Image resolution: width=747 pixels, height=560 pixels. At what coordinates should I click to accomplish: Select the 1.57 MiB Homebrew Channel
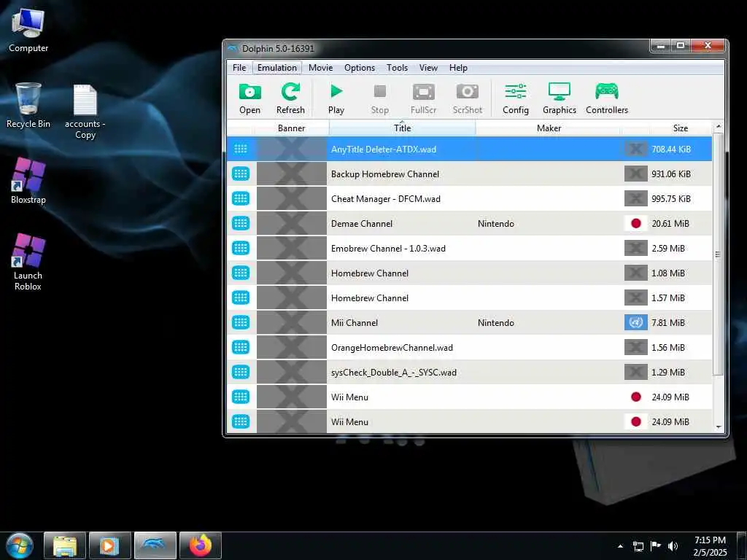click(469, 297)
